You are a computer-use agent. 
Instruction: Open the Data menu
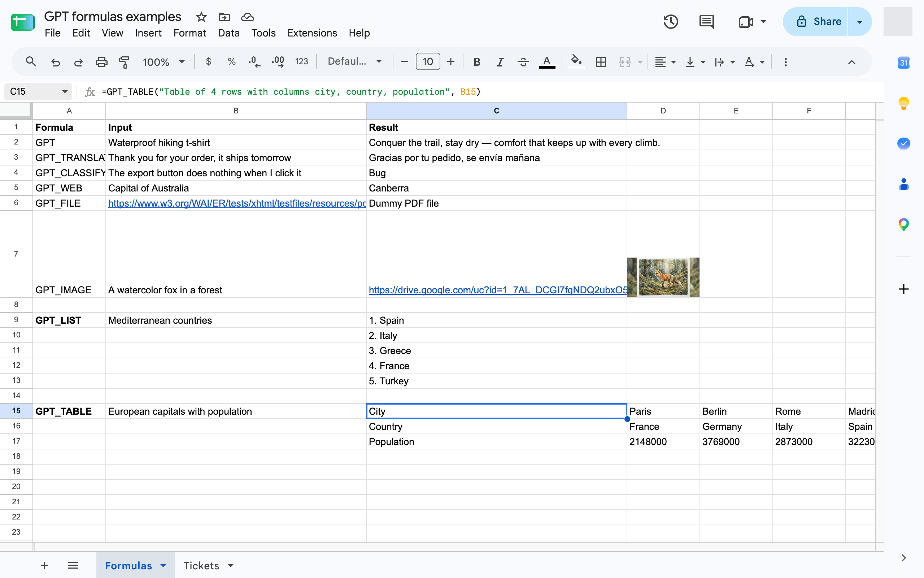pos(229,33)
